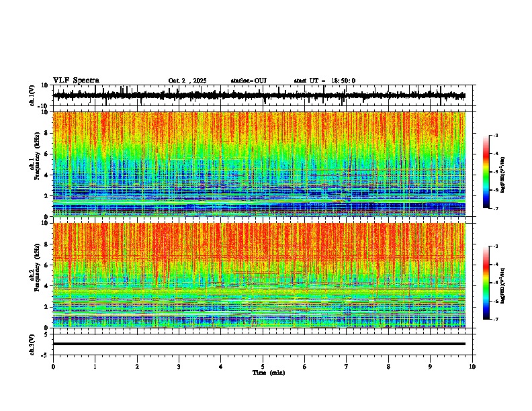Viewport: 532px width, 411px height.
Task: Click the "6" kHz tick on ch.2 spectrogram axis
Action: point(47,265)
